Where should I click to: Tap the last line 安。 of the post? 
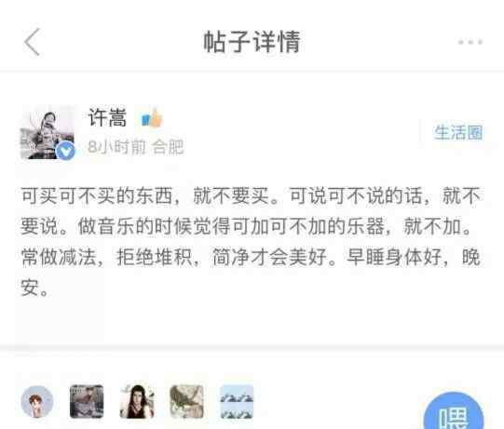[x=34, y=288]
